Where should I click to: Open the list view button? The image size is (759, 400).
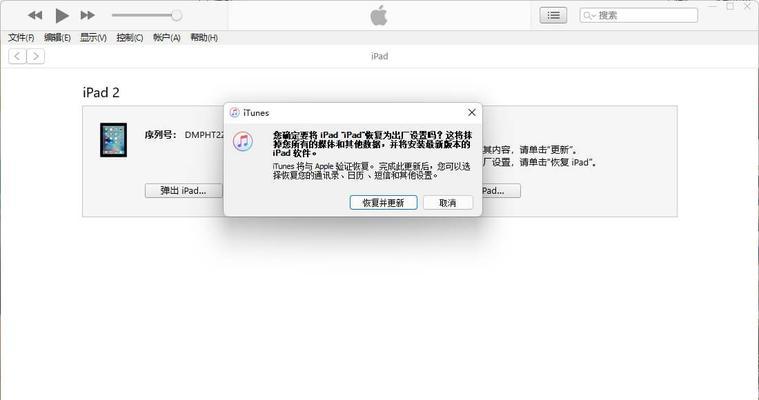tap(553, 15)
